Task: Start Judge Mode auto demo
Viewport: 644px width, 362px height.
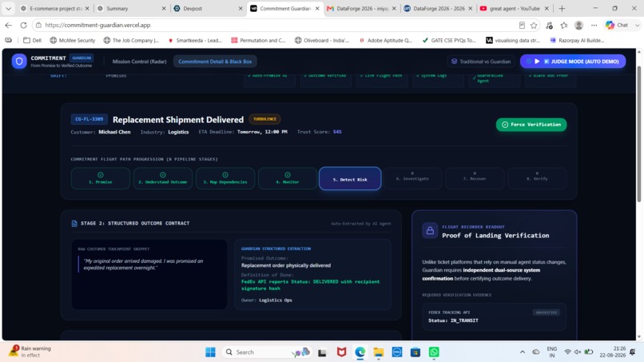Action: tap(573, 62)
